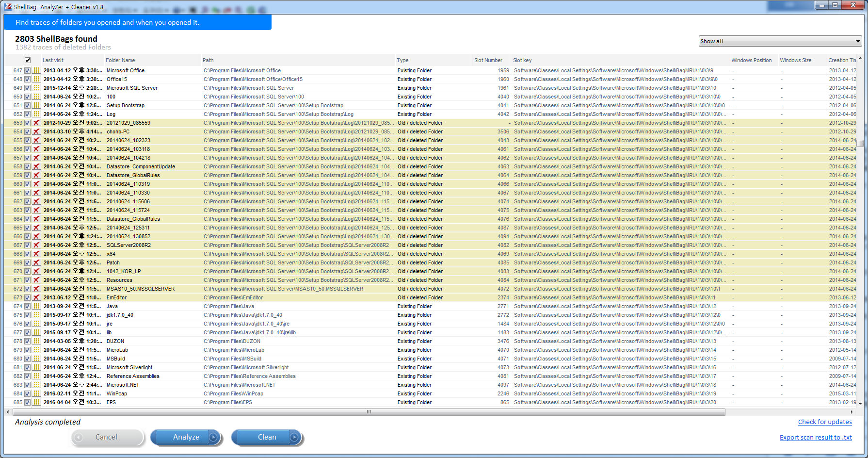Click the folder icon in Microsoft Silverlight row
868x458 pixels.
(x=37, y=367)
